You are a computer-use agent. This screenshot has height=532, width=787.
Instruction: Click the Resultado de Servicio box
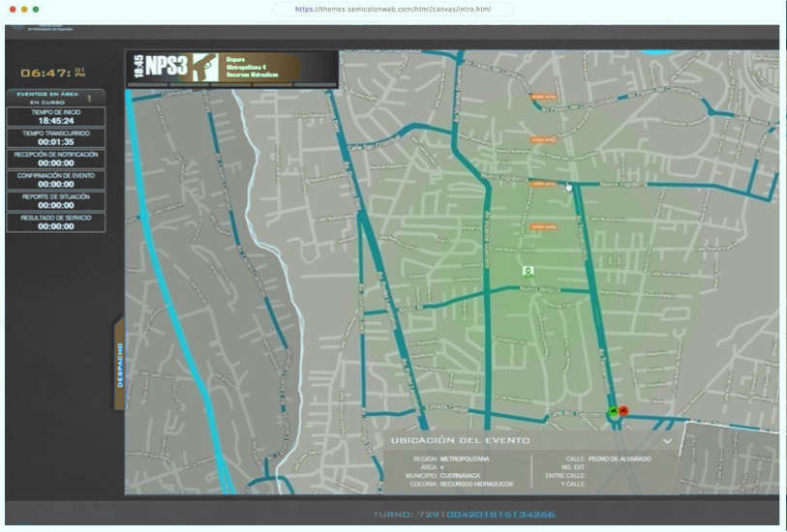click(55, 222)
